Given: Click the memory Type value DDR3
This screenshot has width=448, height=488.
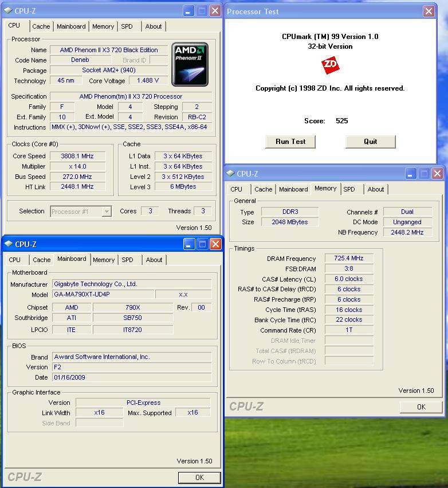Looking at the screenshot, I should (290, 212).
